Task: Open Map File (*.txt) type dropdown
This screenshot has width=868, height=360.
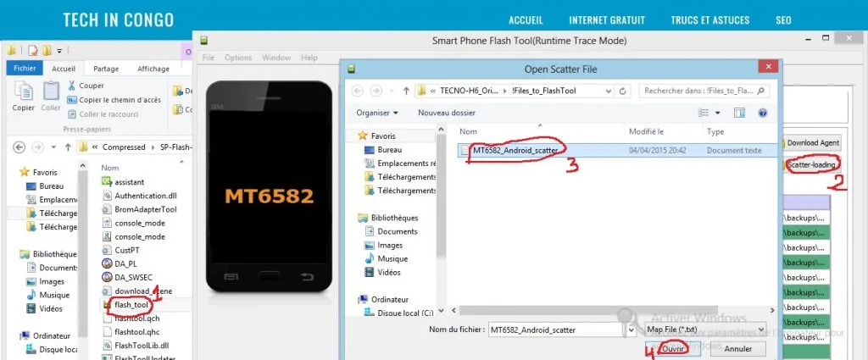Action: pos(705,330)
